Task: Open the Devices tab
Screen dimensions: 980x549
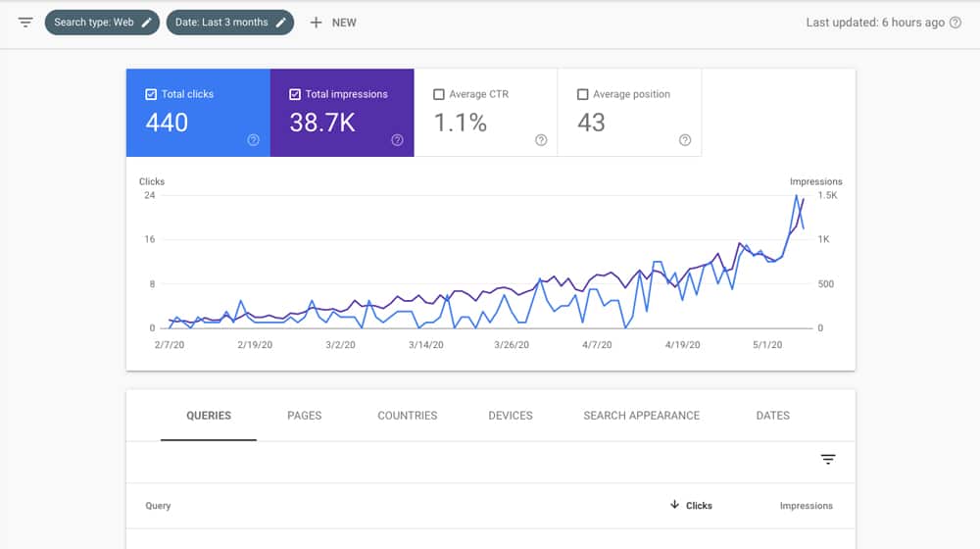Action: [x=511, y=416]
